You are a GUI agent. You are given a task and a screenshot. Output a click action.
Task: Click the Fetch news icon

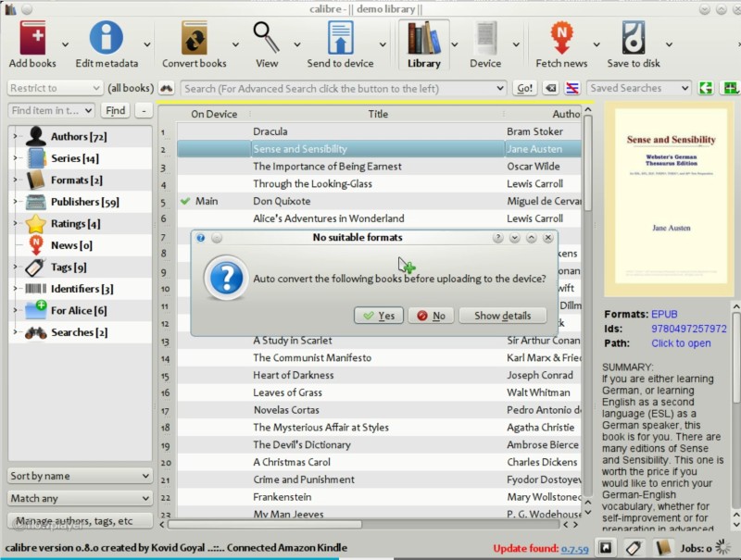pos(561,37)
